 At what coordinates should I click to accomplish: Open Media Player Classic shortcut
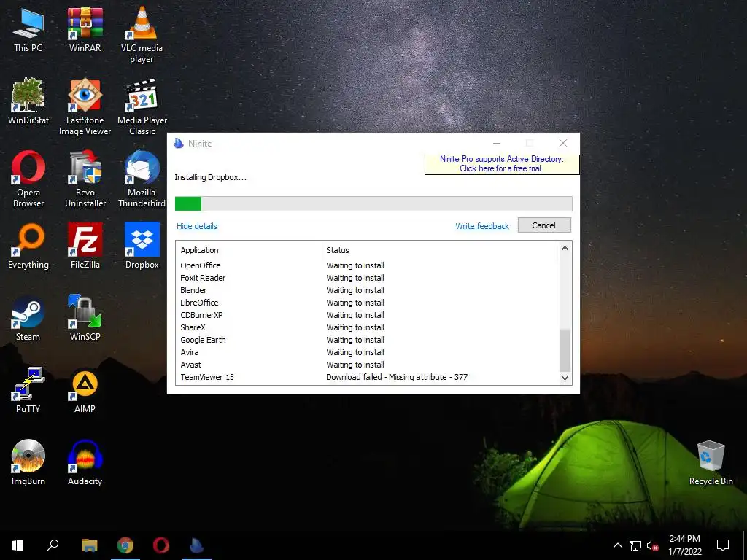(x=142, y=107)
